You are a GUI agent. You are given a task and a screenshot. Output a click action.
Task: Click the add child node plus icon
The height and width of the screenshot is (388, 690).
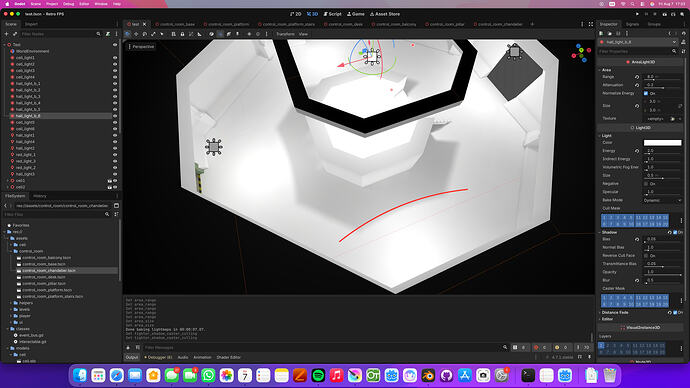pyautogui.click(x=7, y=34)
